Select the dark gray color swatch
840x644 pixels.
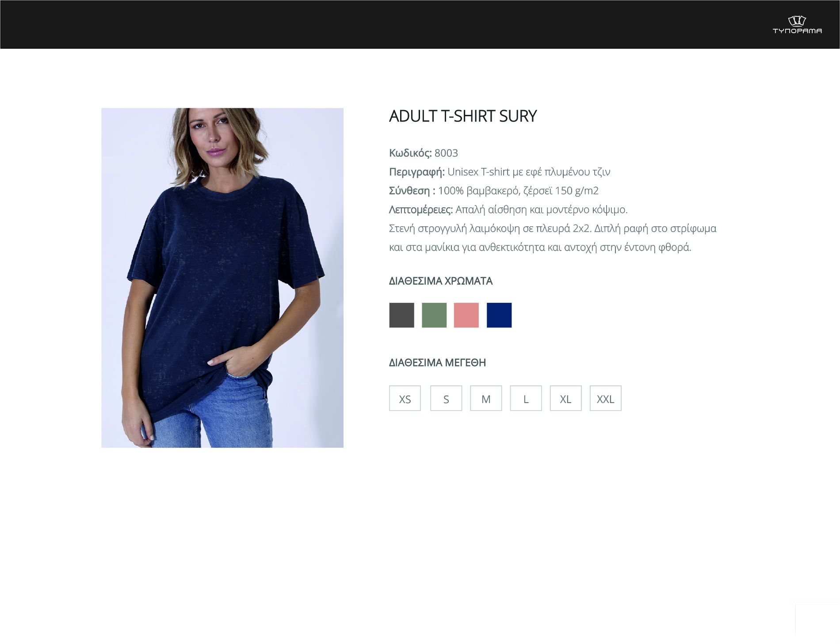point(401,315)
